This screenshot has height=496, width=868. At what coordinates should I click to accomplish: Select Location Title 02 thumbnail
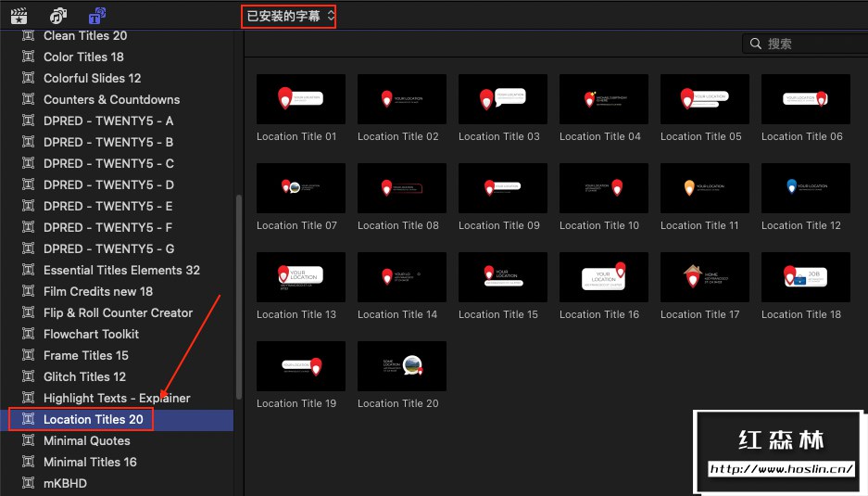402,99
